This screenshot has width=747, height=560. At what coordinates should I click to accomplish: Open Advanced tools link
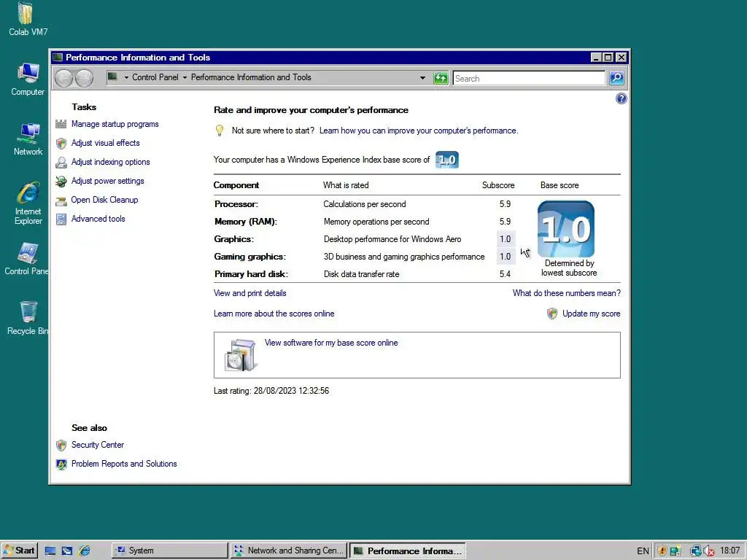point(98,219)
